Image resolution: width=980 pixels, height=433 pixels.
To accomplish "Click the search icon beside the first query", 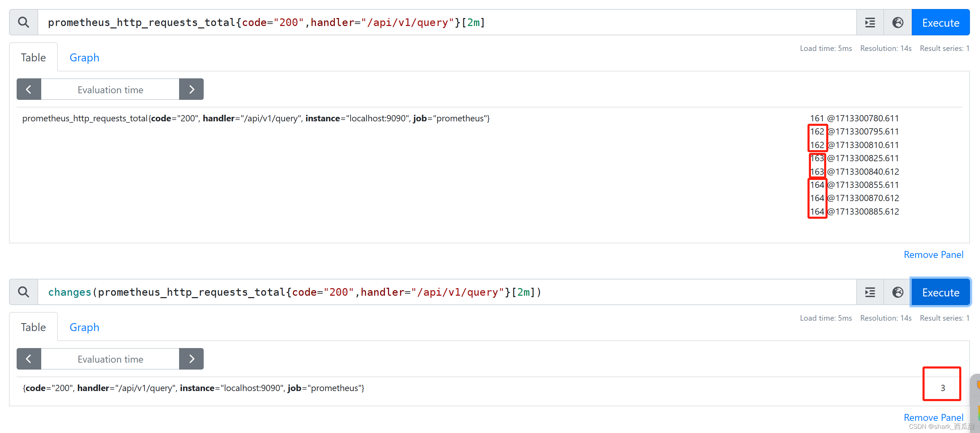I will 24,23.
